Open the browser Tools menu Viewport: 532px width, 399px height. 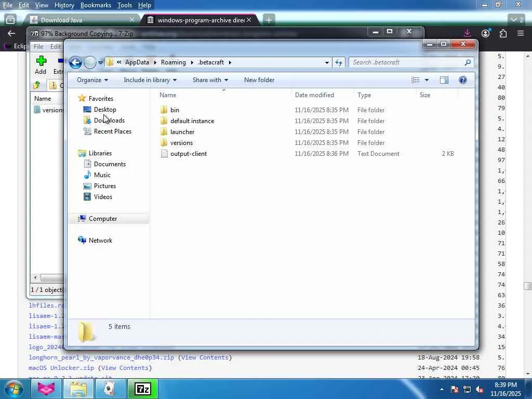pyautogui.click(x=125, y=5)
